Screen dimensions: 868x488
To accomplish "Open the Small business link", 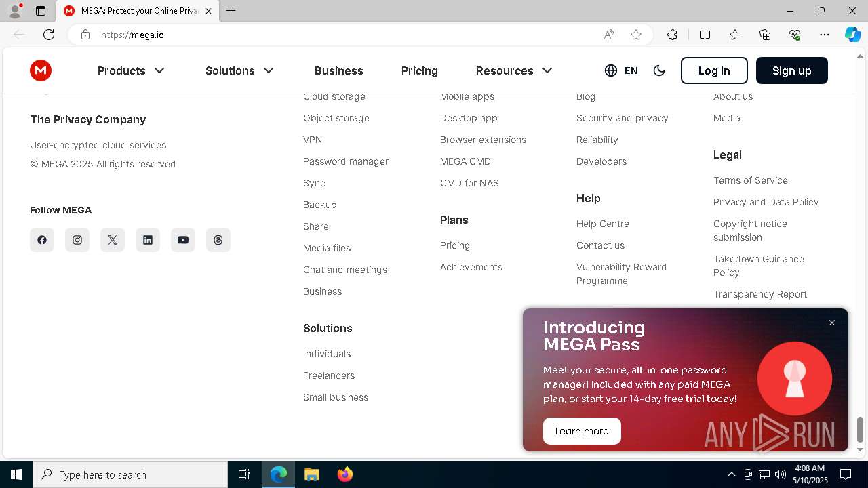I will (336, 397).
